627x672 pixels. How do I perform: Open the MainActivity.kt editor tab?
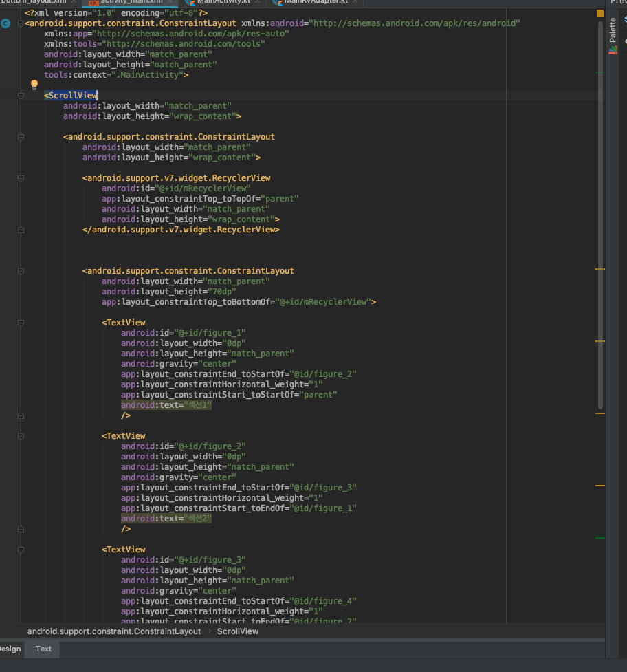[x=222, y=1]
